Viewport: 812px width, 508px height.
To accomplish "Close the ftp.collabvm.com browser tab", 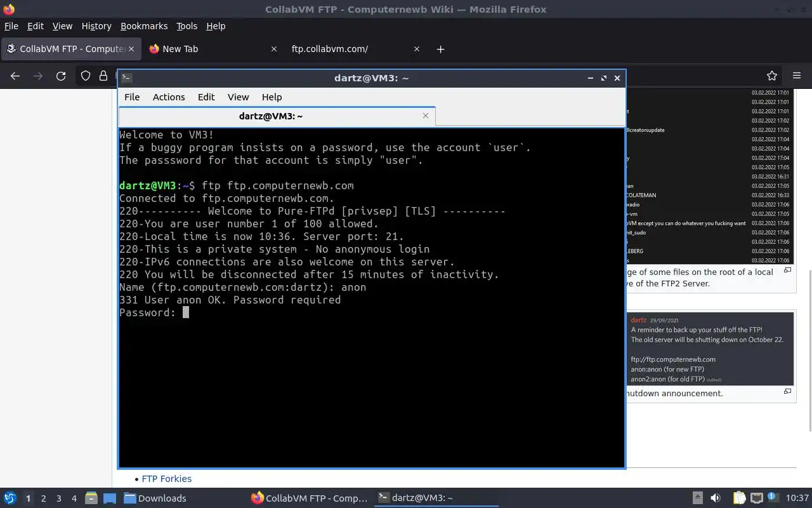I will point(417,49).
